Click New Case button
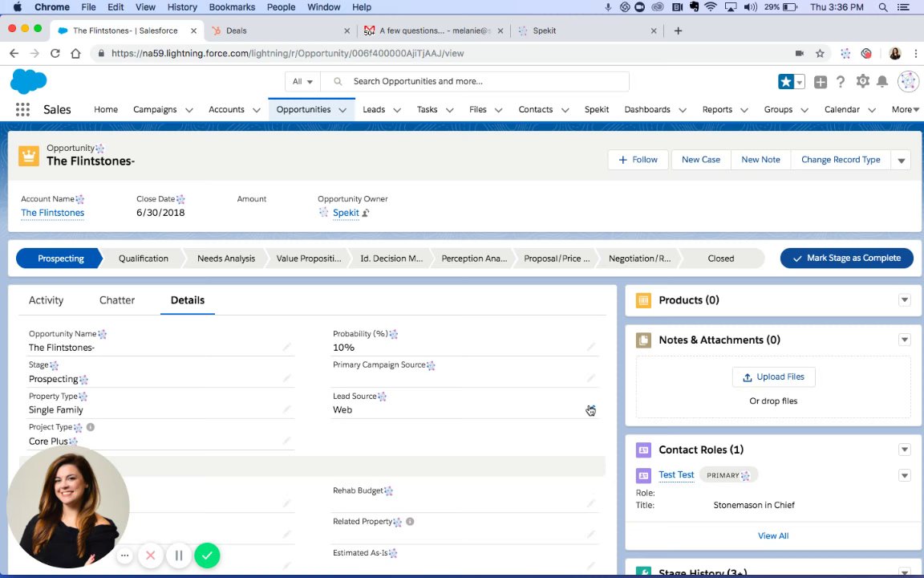This screenshot has height=578, width=924. click(701, 160)
